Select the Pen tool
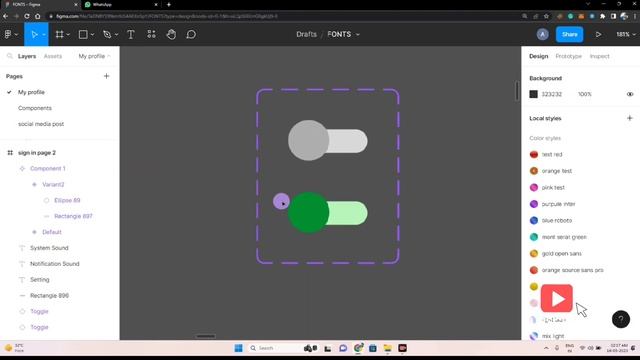The width and height of the screenshot is (640, 360). (107, 34)
